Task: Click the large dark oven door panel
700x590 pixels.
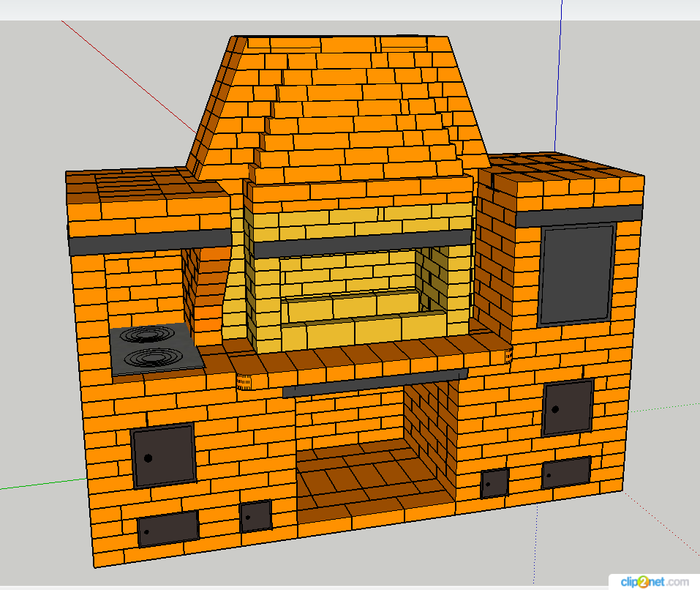Action: [x=576, y=275]
